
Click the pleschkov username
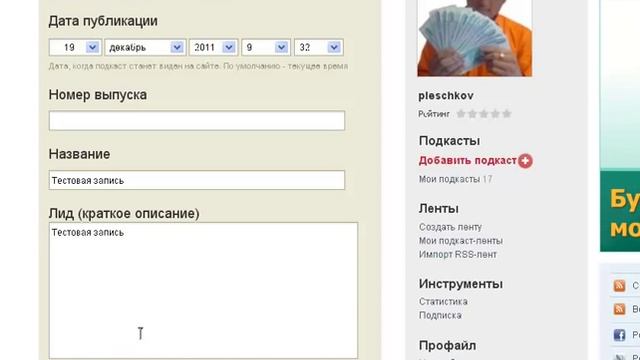click(x=446, y=96)
